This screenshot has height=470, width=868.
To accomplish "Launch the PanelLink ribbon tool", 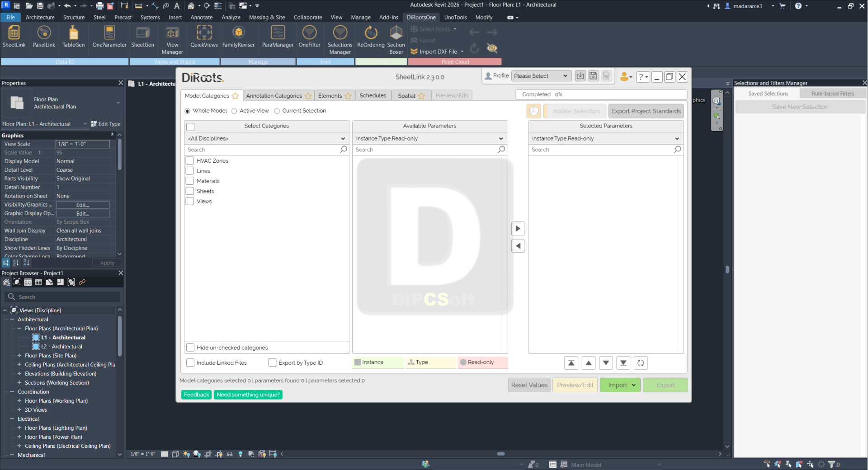I will coord(44,36).
